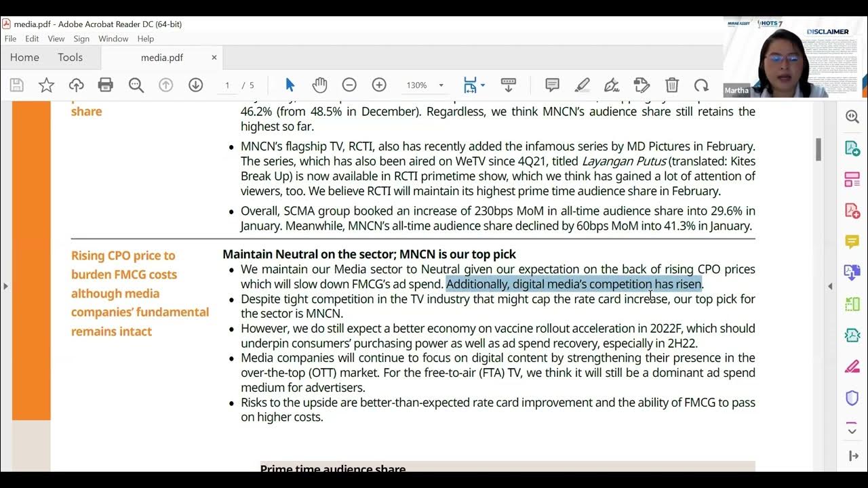This screenshot has height=488, width=868.
Task: Rotate the page clockwise
Action: [x=701, y=85]
